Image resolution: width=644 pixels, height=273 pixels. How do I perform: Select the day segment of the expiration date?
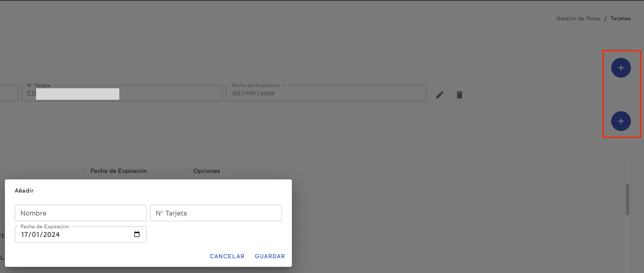pos(25,235)
